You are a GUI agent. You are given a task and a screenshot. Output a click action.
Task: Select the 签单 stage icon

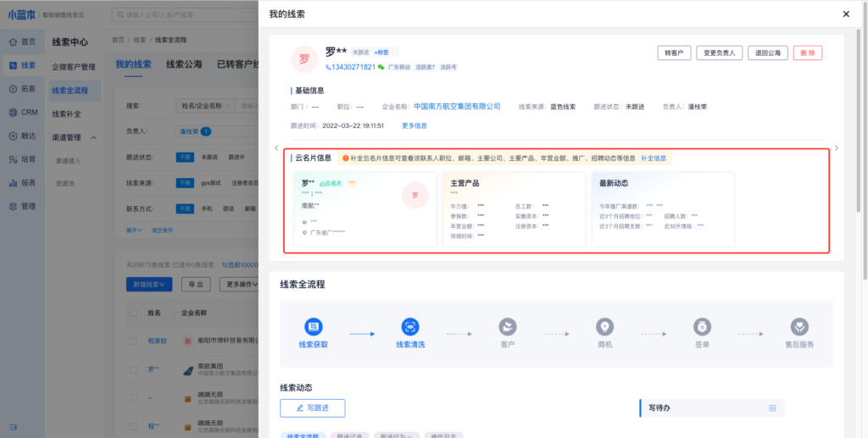click(x=702, y=327)
